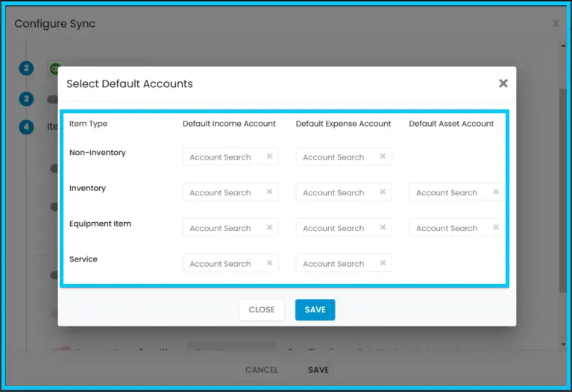Close the Configure Sync window
The width and height of the screenshot is (572, 392).
tap(556, 24)
